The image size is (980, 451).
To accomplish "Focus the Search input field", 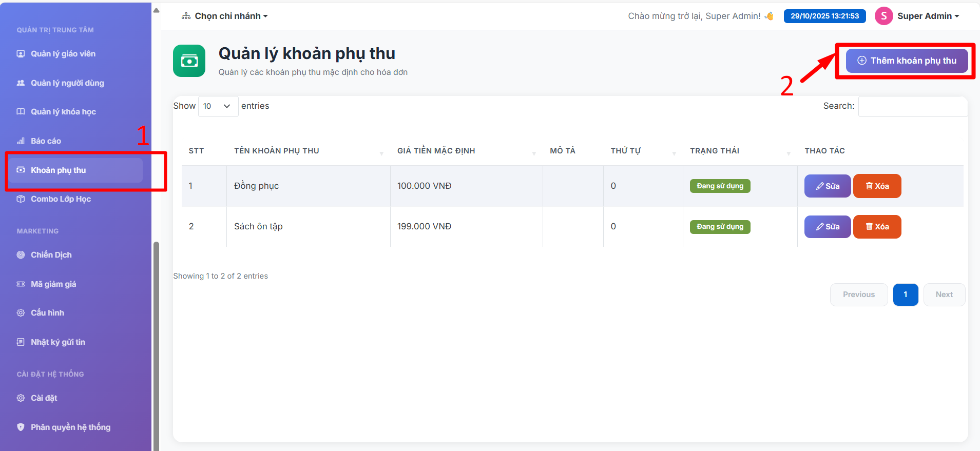I will coord(912,106).
